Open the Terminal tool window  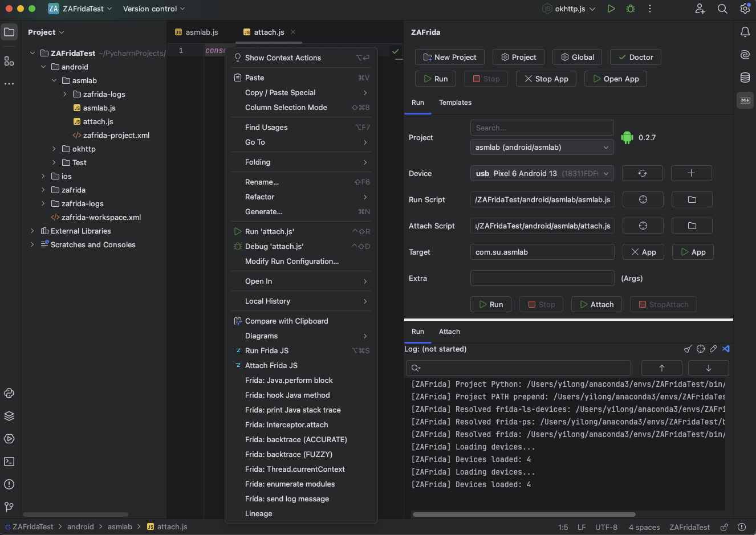click(x=9, y=462)
